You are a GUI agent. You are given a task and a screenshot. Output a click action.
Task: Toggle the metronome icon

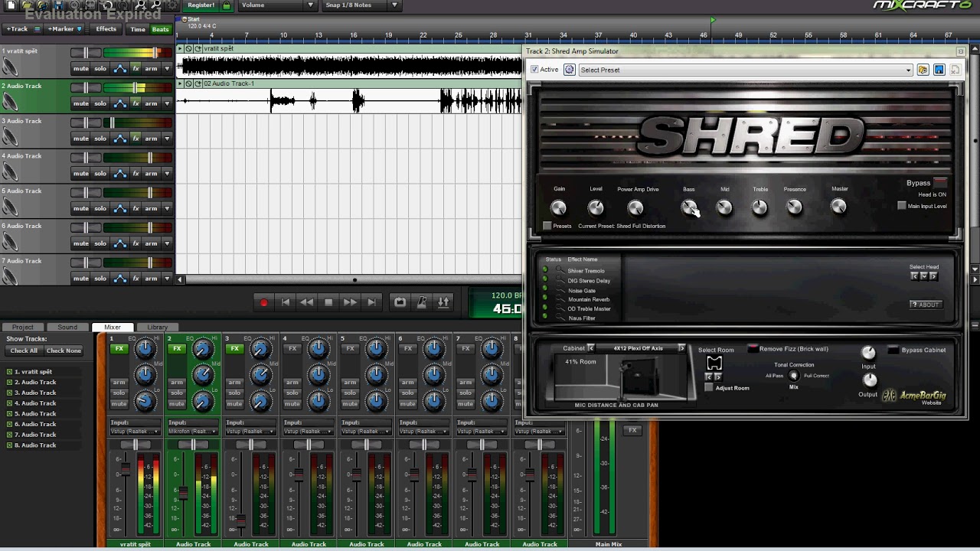421,303
